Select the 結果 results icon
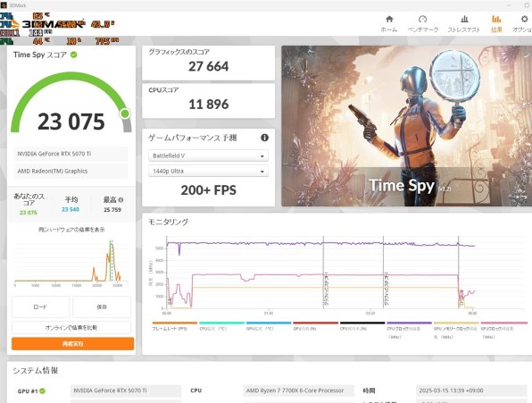 (x=496, y=19)
